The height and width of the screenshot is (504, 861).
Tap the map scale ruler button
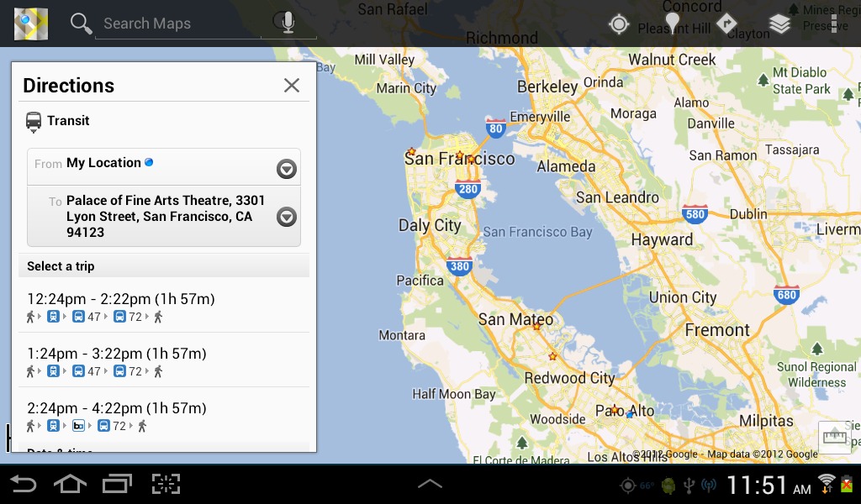[834, 437]
